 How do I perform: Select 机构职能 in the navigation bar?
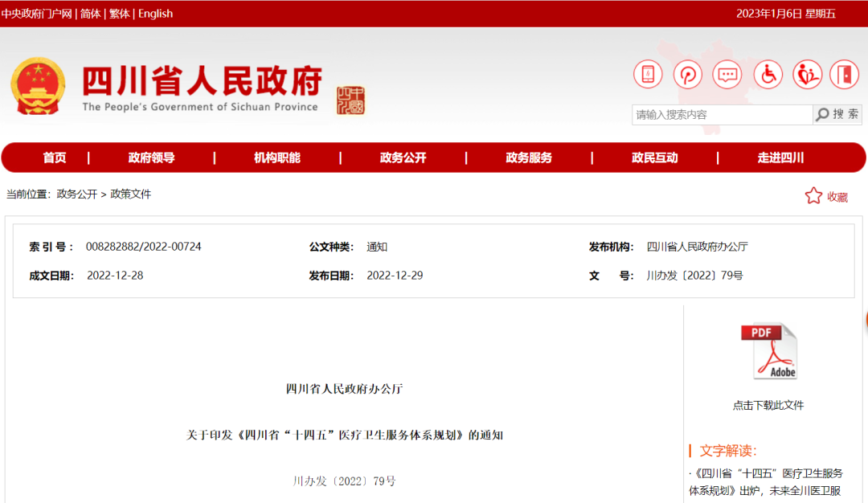pos(277,157)
